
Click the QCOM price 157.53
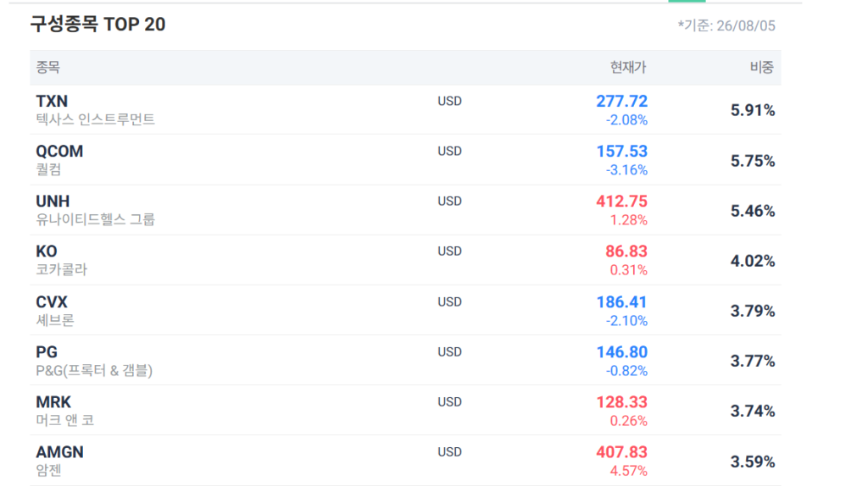(x=621, y=152)
